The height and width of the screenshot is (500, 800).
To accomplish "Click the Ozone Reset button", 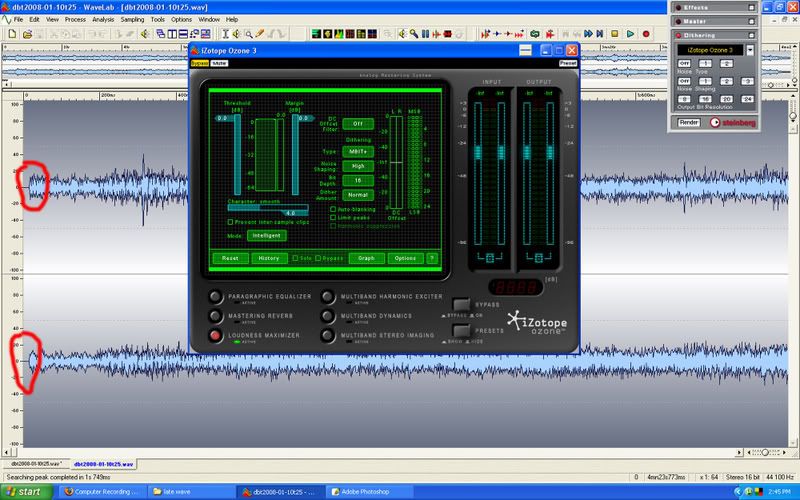I will (230, 258).
